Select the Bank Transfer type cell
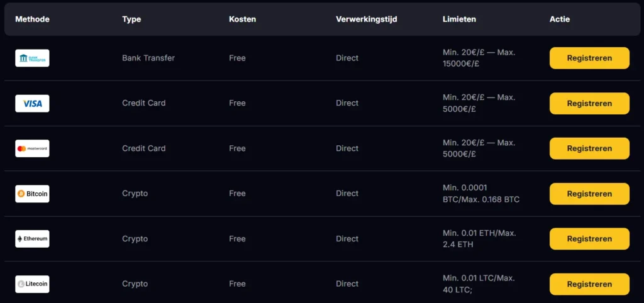 coord(148,58)
